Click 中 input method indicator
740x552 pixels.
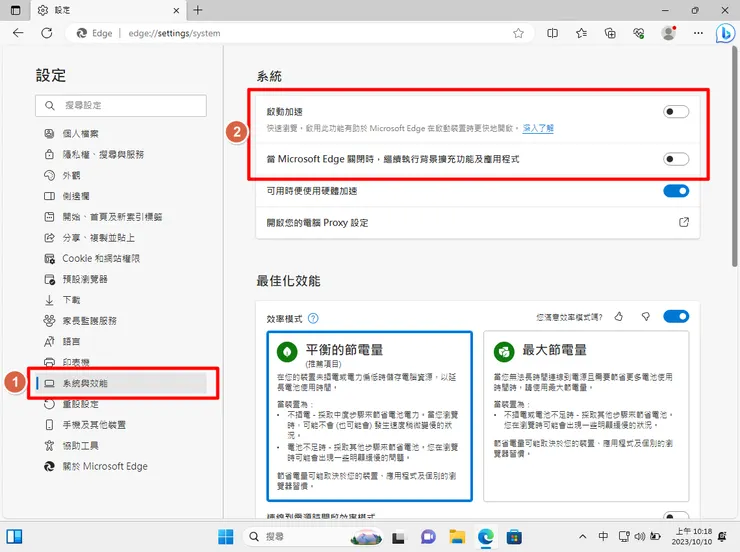coord(603,536)
